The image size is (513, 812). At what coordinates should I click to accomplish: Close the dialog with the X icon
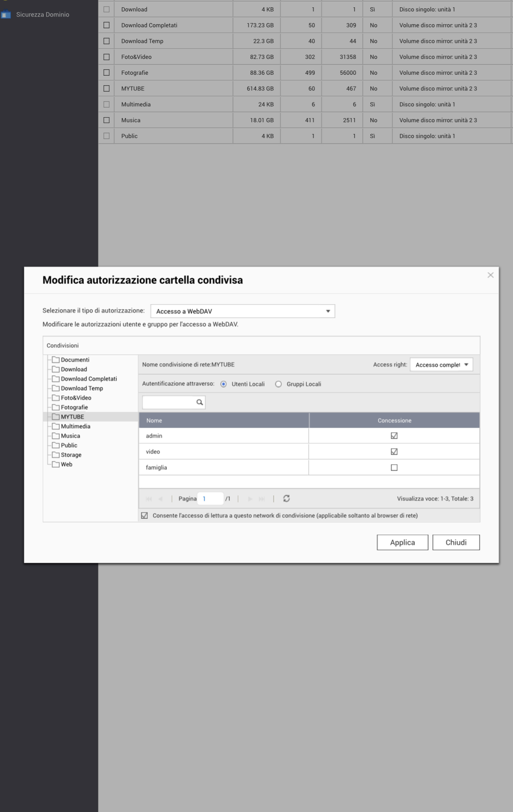(490, 275)
